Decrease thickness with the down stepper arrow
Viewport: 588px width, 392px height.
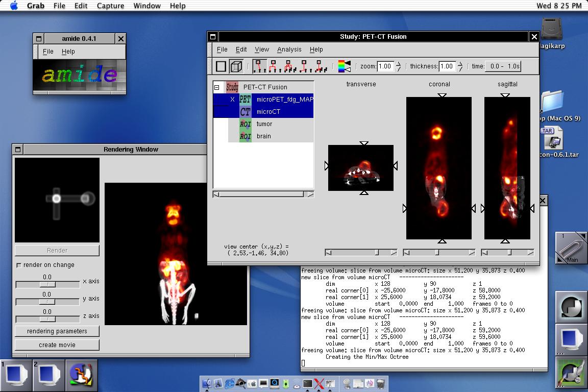coord(460,69)
